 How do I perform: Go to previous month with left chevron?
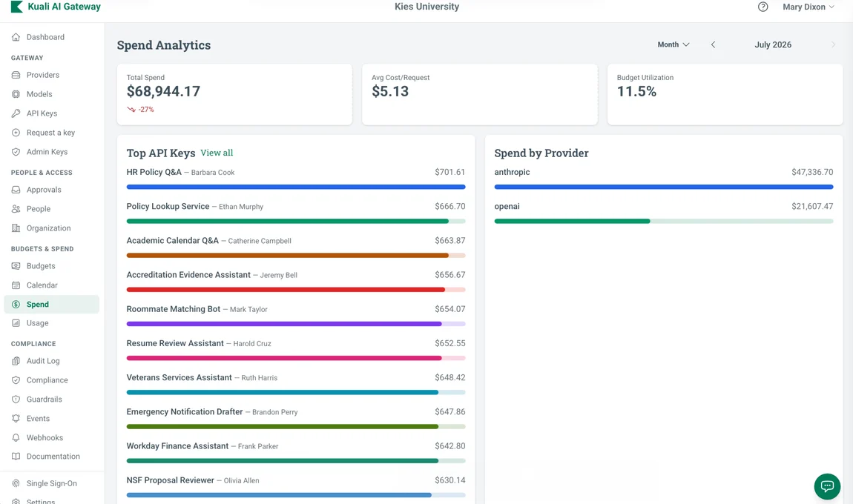tap(713, 44)
